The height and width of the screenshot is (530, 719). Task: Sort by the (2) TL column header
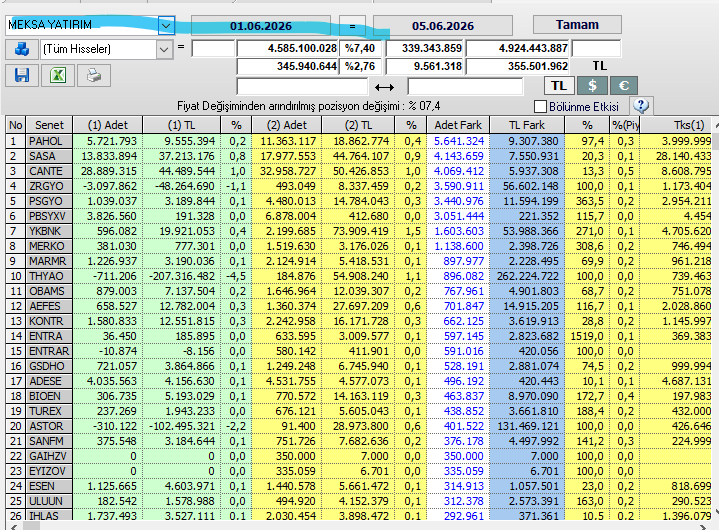click(x=358, y=125)
